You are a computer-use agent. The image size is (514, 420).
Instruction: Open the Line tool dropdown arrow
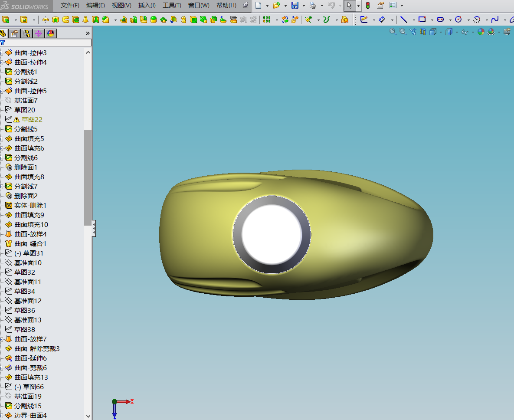(x=414, y=20)
